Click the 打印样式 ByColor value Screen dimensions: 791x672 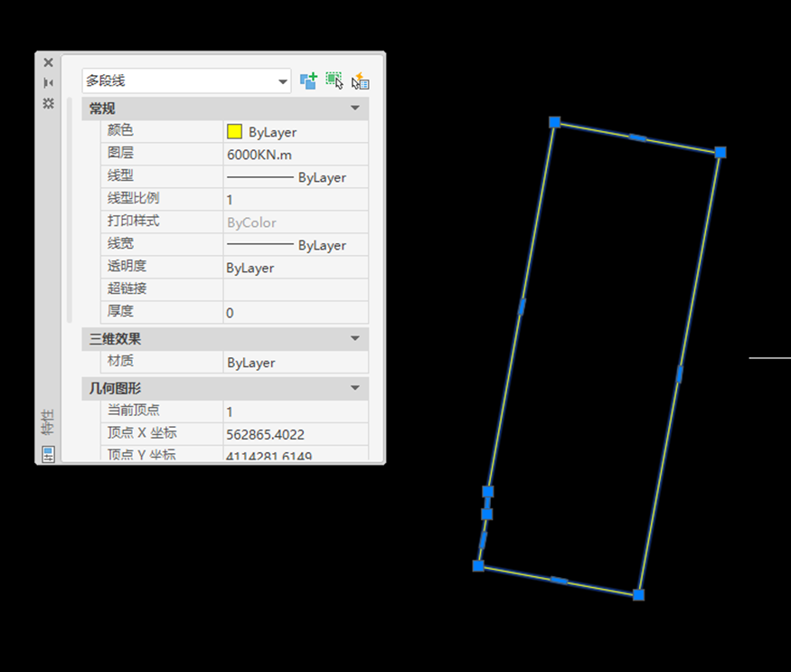tap(296, 222)
